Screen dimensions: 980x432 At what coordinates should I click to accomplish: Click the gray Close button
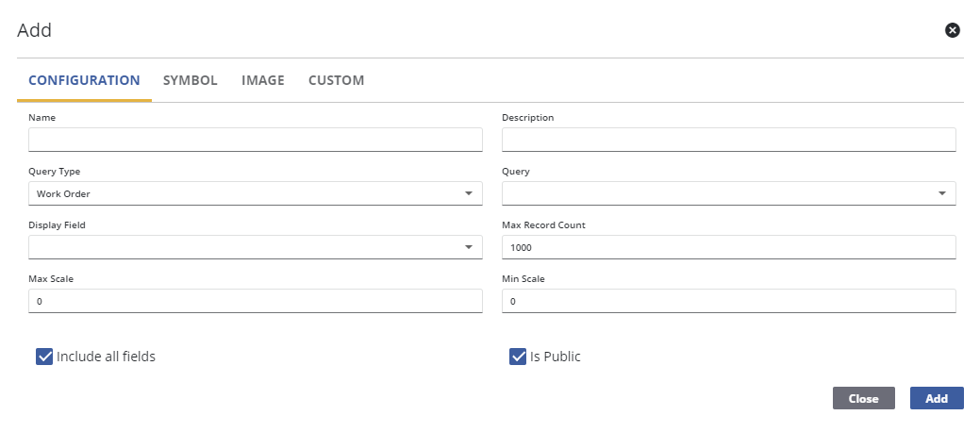(863, 398)
